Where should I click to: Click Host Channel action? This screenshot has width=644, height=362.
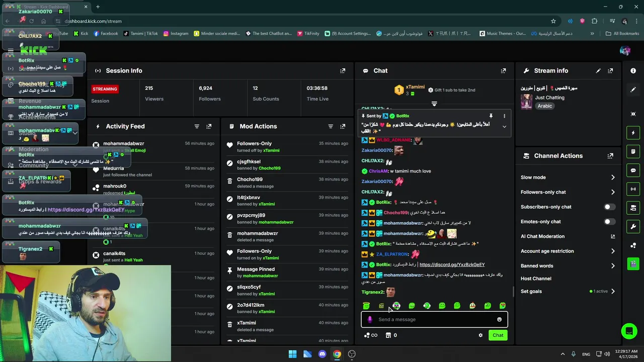(x=536, y=279)
